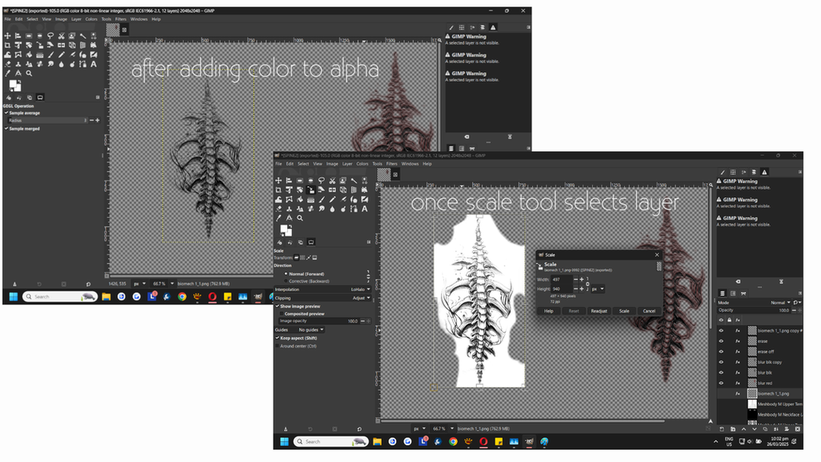The width and height of the screenshot is (821, 462).
Task: Hide the 'blur red' layer
Action: pyautogui.click(x=721, y=383)
